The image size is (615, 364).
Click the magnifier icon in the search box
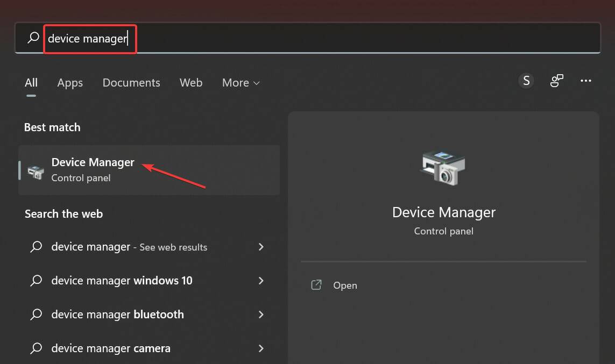tap(32, 38)
